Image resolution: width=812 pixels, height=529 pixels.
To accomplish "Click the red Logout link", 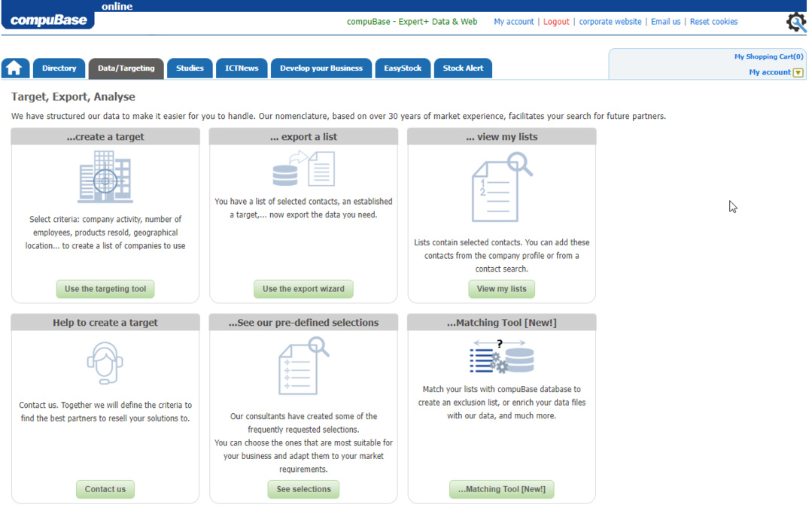I will [556, 22].
